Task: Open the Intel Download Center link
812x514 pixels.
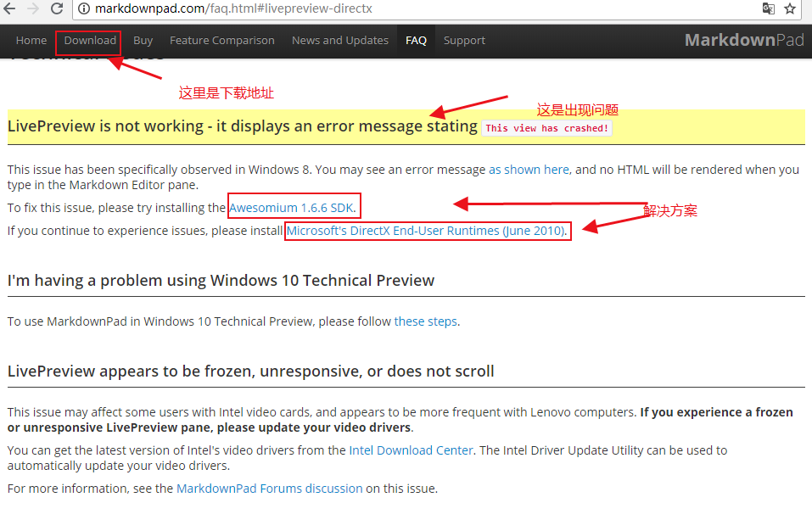Action: coord(412,450)
